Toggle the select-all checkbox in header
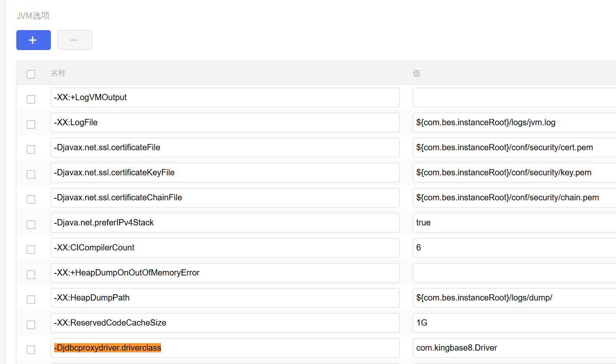Viewport: 616px width, 364px height. [31, 74]
